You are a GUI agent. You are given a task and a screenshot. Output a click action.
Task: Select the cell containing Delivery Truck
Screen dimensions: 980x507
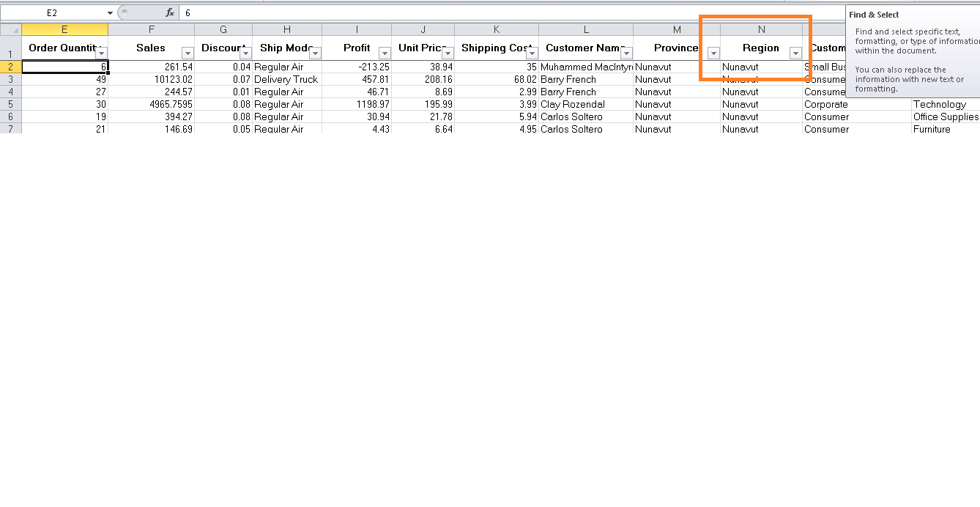point(286,79)
